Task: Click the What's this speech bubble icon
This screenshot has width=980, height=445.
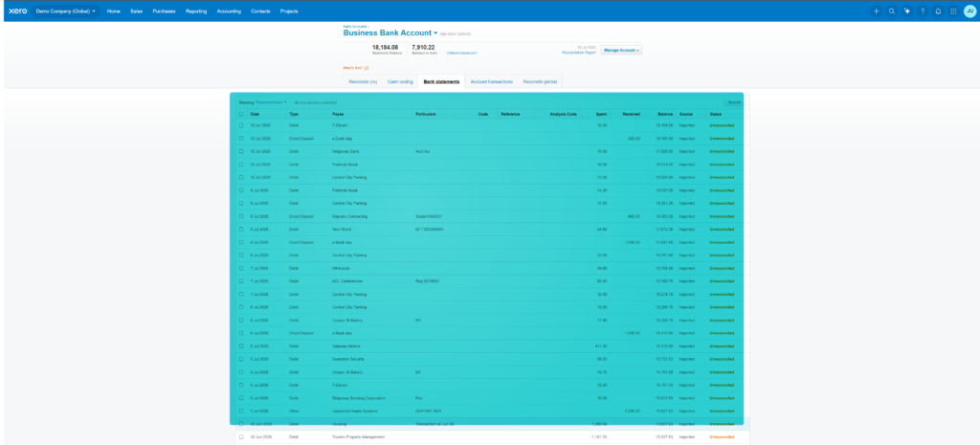Action: 367,68
